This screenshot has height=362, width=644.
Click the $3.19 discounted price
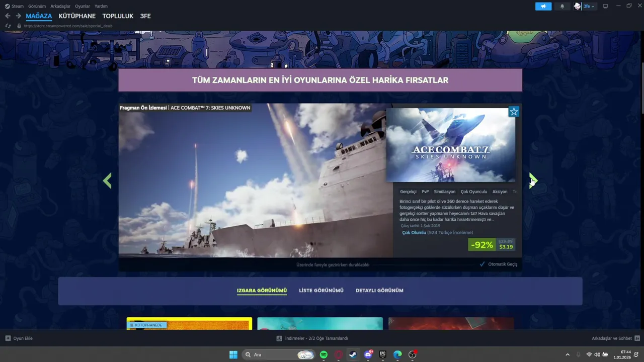click(506, 247)
